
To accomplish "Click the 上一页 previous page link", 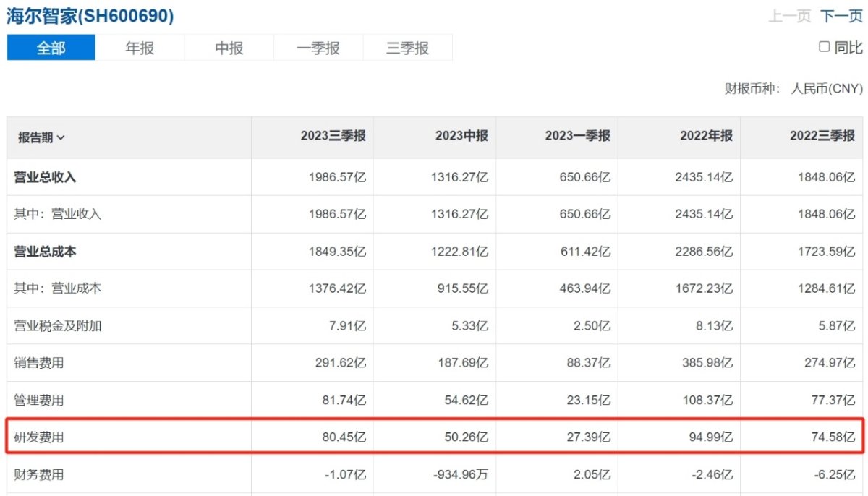I will (789, 17).
